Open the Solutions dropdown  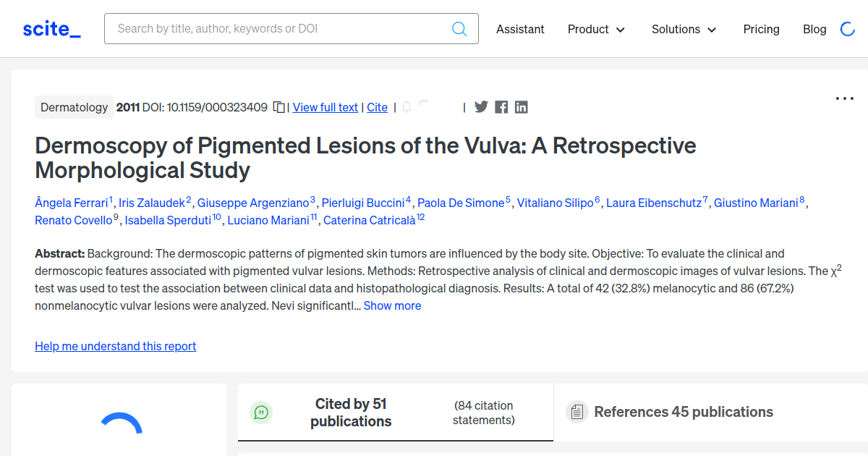point(684,29)
